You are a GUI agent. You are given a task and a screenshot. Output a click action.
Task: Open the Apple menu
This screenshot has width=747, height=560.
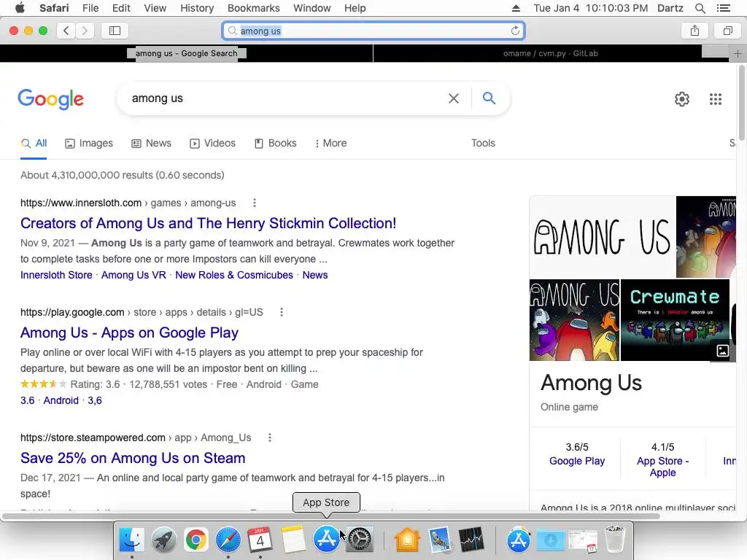point(20,8)
